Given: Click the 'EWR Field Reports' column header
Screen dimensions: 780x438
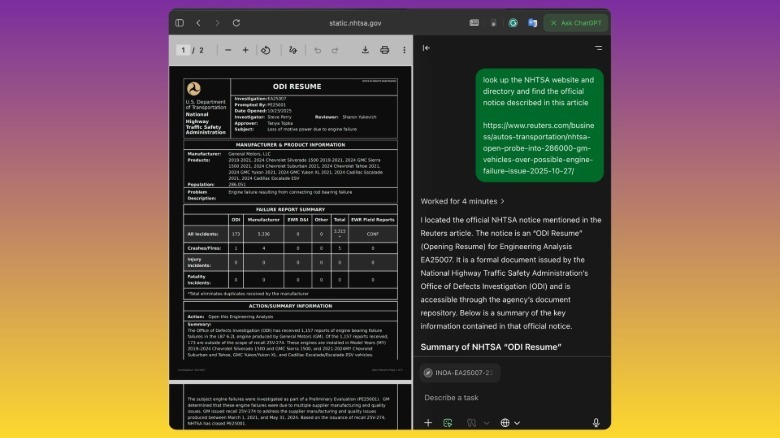Looking at the screenshot, I should click(373, 219).
